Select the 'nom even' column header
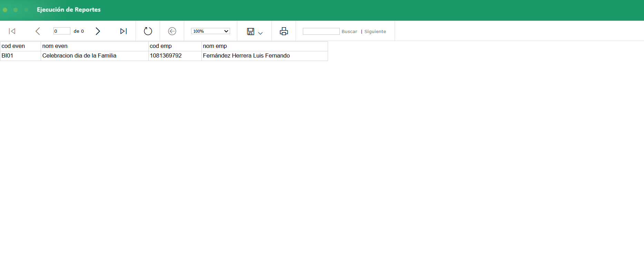Screen dimensions: 644x278 (x=95, y=46)
